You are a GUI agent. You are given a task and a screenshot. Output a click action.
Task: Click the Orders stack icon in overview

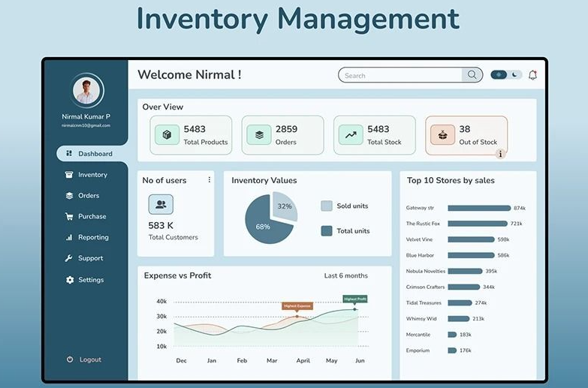tap(259, 134)
